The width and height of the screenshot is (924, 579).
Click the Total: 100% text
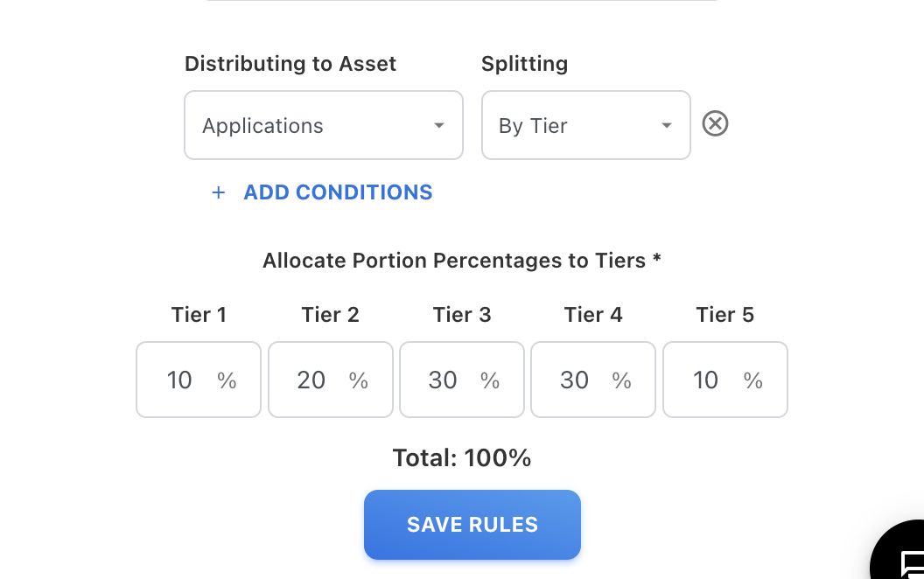(x=462, y=458)
